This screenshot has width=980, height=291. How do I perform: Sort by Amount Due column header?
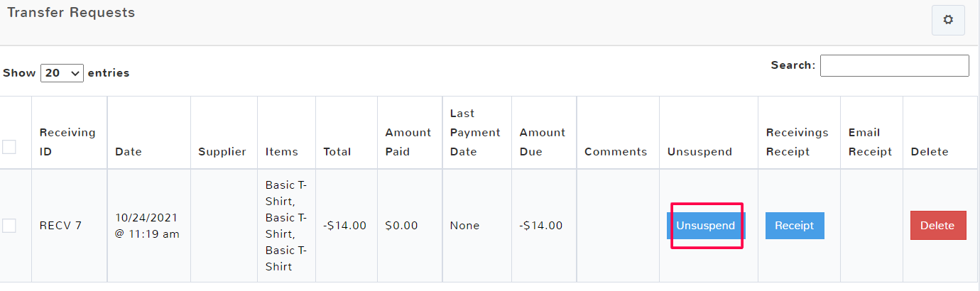tap(543, 142)
